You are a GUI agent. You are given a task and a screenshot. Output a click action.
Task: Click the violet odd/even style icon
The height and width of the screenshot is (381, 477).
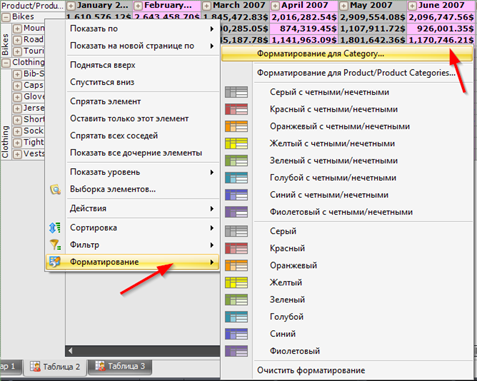point(236,212)
